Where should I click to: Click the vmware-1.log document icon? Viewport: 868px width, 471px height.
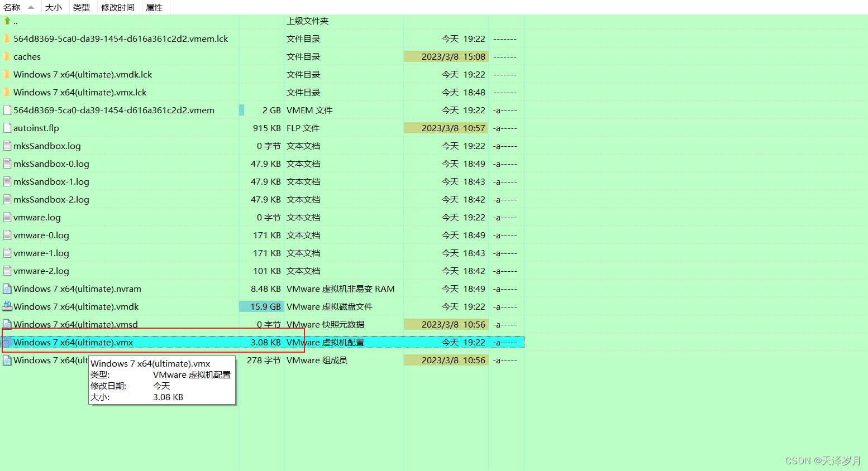(x=7, y=253)
